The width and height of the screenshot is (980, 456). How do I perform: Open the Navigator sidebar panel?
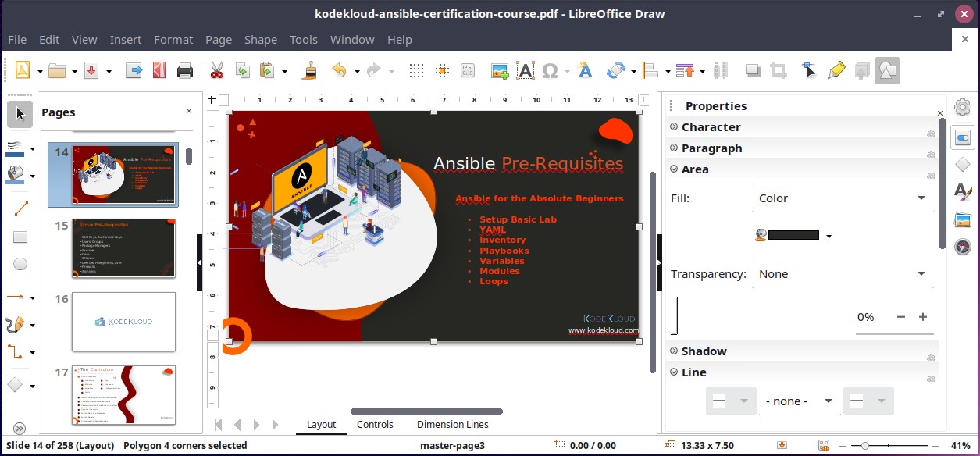coord(963,247)
